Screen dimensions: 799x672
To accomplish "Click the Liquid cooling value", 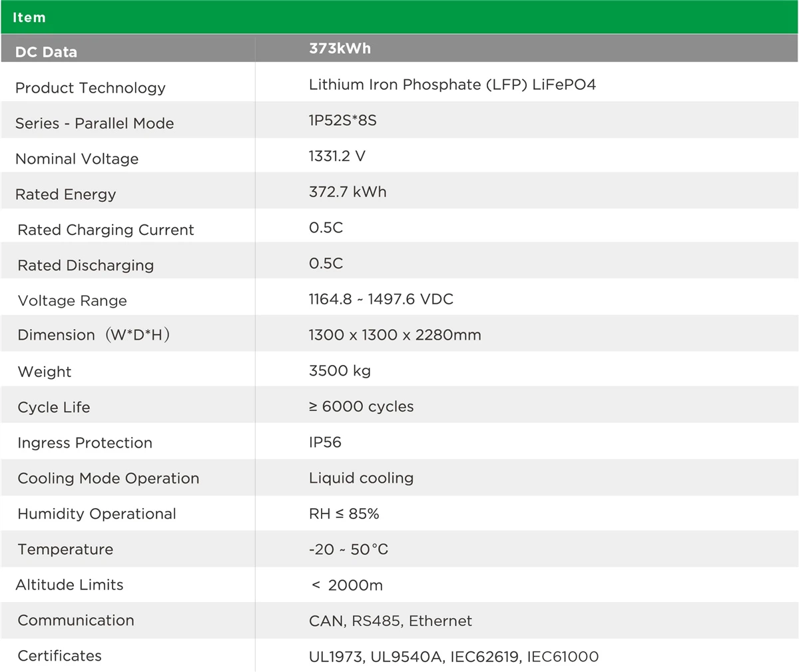I will pyautogui.click(x=361, y=478).
